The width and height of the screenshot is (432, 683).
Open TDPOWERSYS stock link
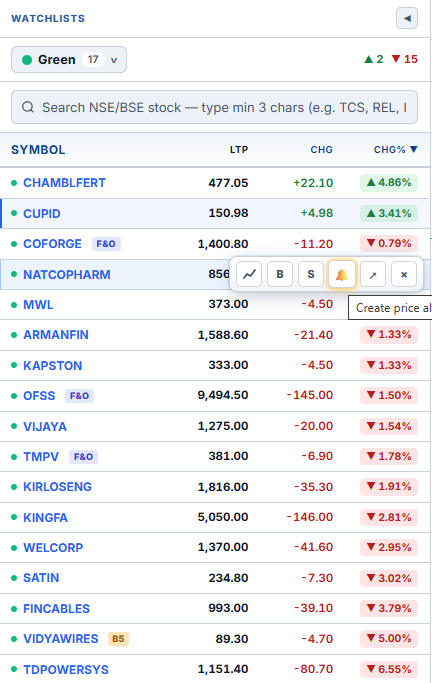click(66, 669)
